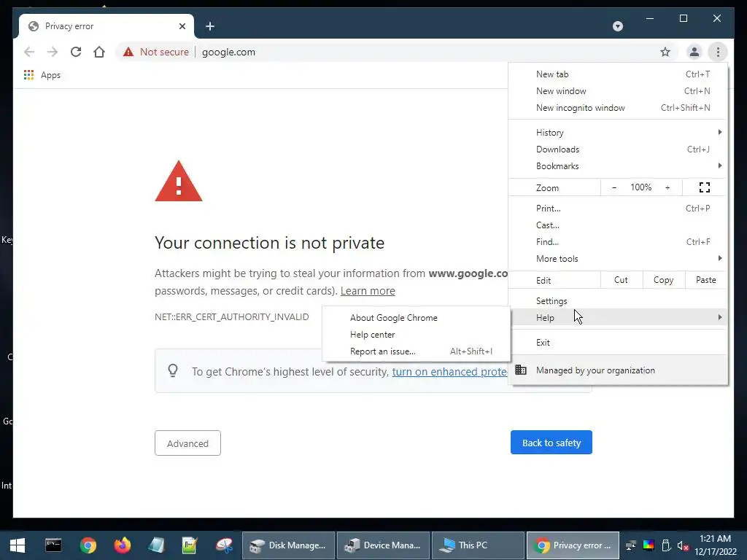Click the Learn more link
Screen dimensions: 747x560
[x=368, y=290]
